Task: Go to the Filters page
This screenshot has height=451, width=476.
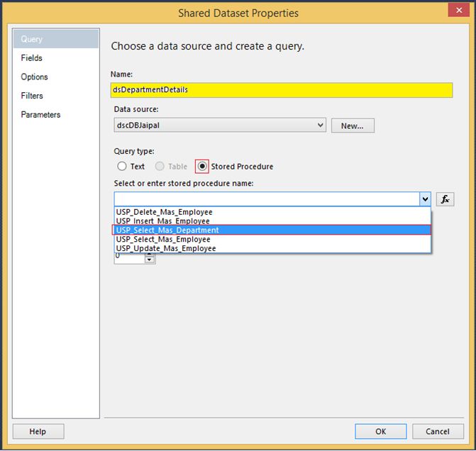Action: coord(32,96)
